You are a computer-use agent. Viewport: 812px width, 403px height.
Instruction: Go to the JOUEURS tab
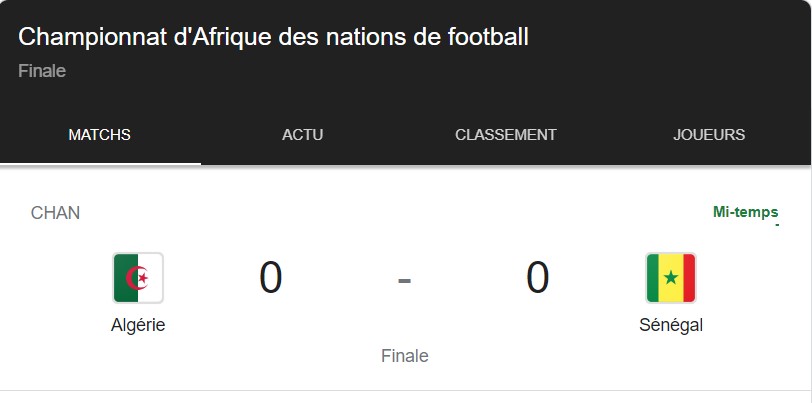click(709, 135)
